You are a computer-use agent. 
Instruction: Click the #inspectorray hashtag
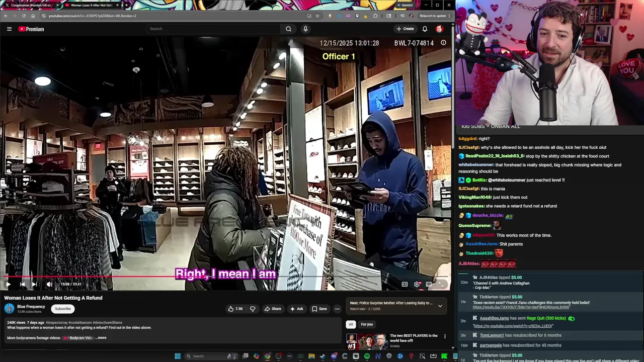click(57, 322)
